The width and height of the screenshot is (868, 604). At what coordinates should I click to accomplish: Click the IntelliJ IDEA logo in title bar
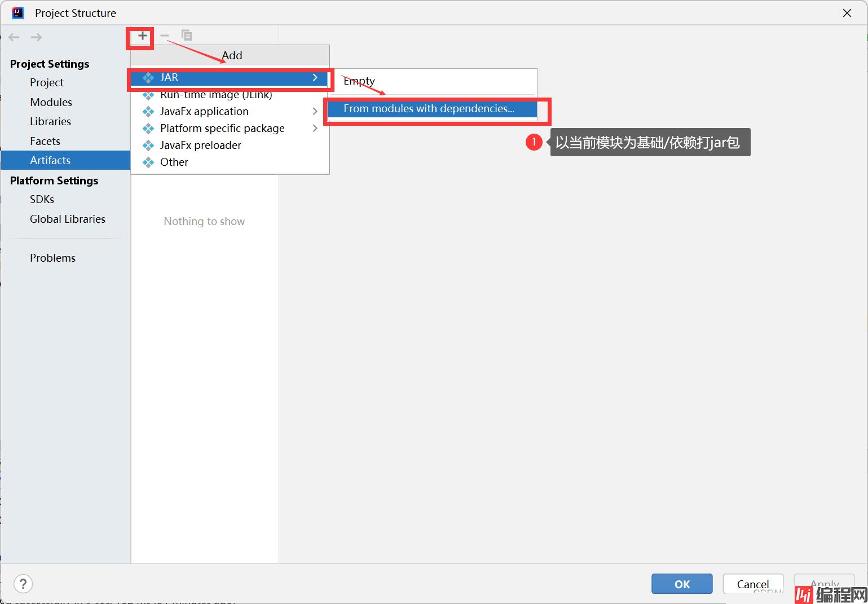pos(18,12)
